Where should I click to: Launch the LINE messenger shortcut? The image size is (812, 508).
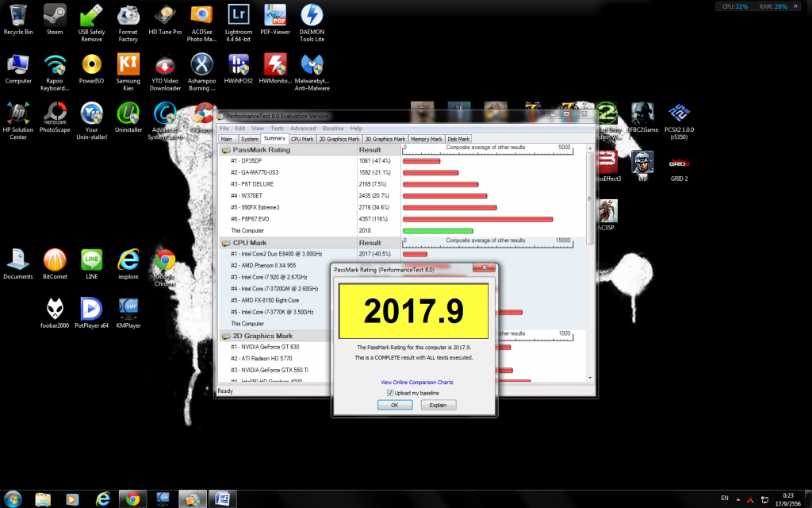(92, 264)
